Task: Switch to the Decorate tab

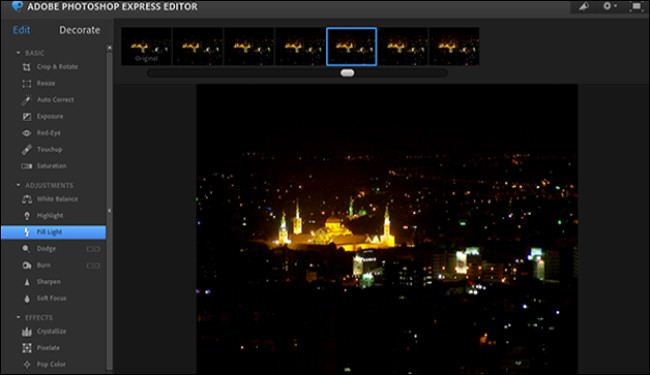Action: tap(80, 30)
